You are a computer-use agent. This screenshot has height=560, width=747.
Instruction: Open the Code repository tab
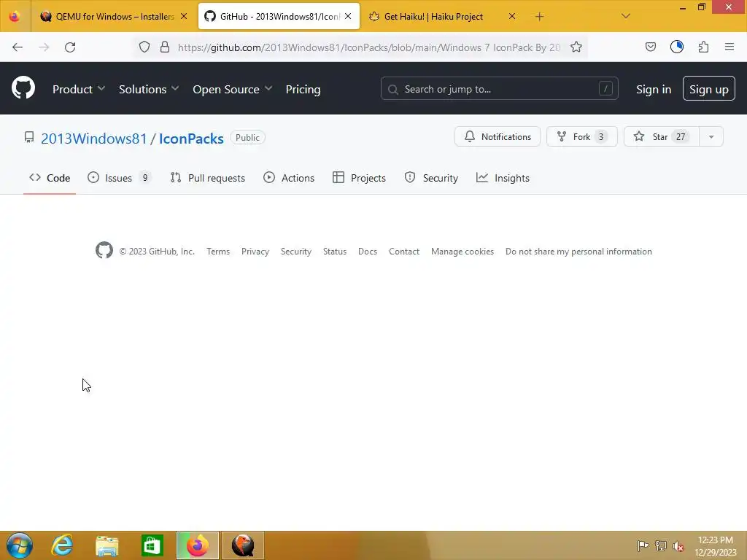50,178
